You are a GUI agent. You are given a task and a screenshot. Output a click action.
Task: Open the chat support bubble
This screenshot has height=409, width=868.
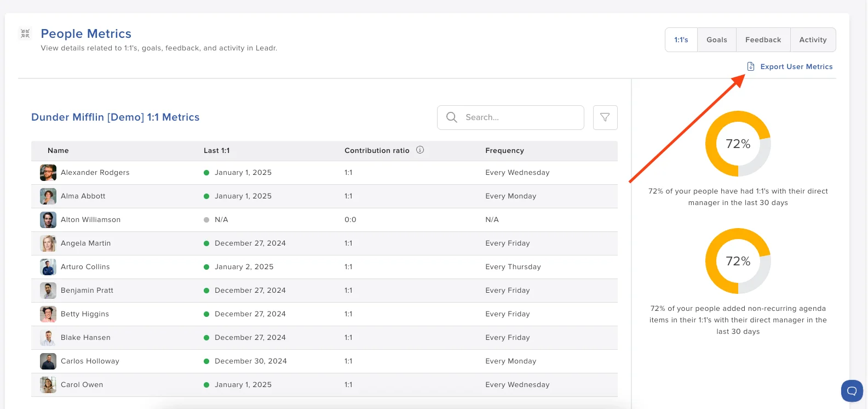(x=852, y=391)
